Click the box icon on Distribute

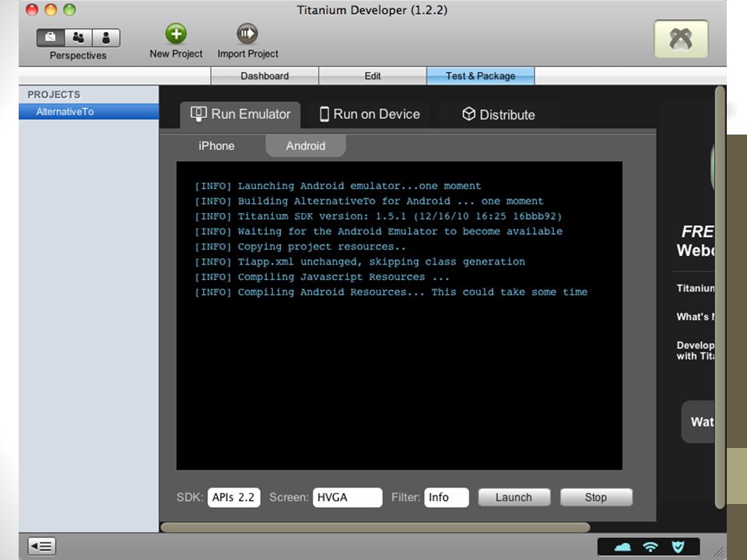[x=468, y=114]
